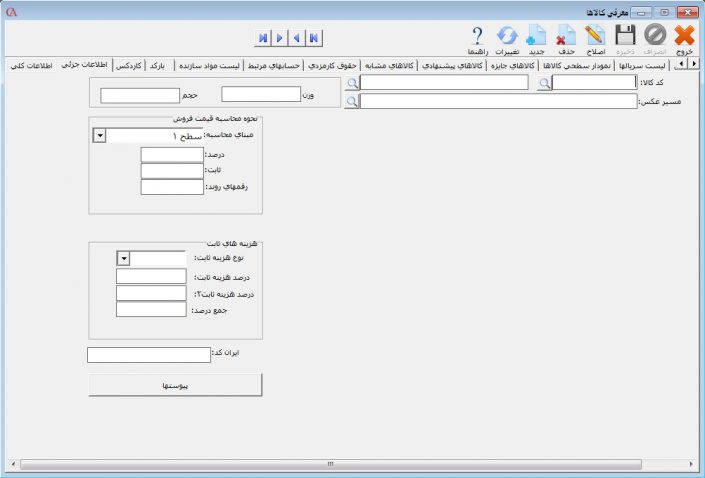Switch to the اطلاعات کلی tab
Image resolution: width=705 pixels, height=478 pixels.
tap(31, 65)
